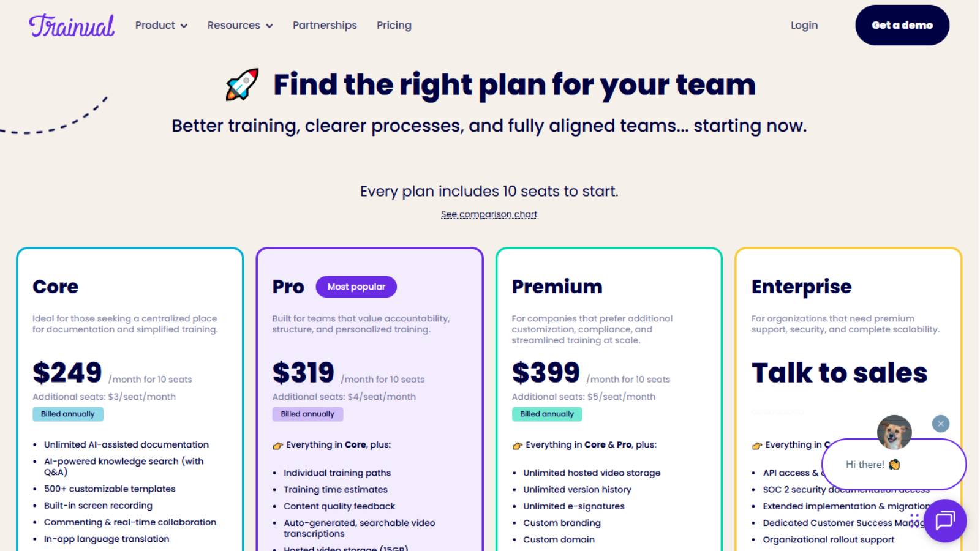Click the Trainual logo
The width and height of the screenshot is (980, 551).
72,26
